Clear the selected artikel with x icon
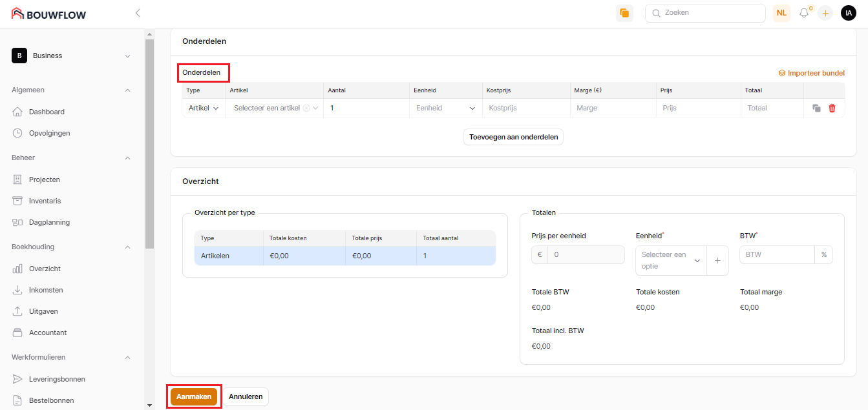The height and width of the screenshot is (410, 868). [x=306, y=108]
